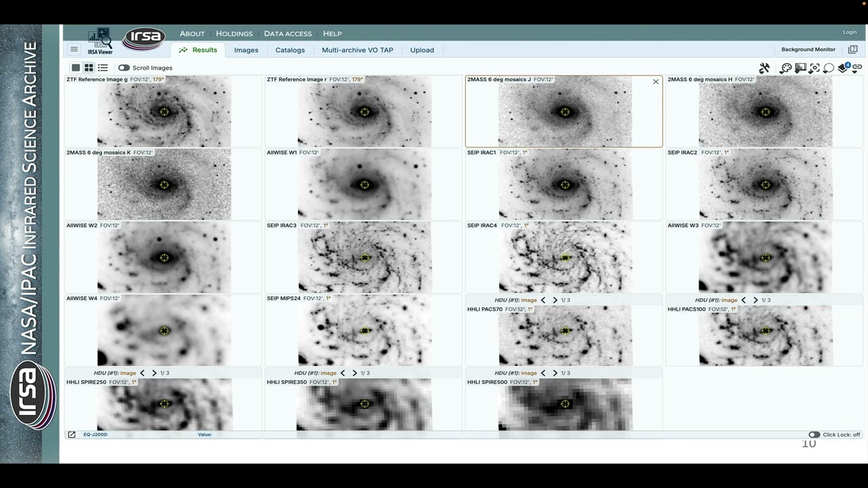Open the image link/lock dropdown
Image resolution: width=868 pixels, height=488 pixels.
point(857,68)
